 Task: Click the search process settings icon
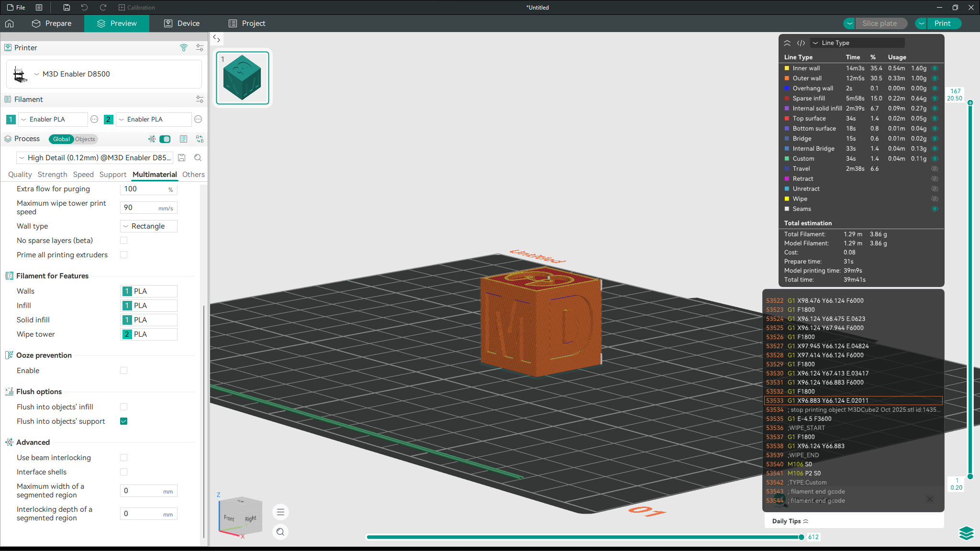[198, 158]
